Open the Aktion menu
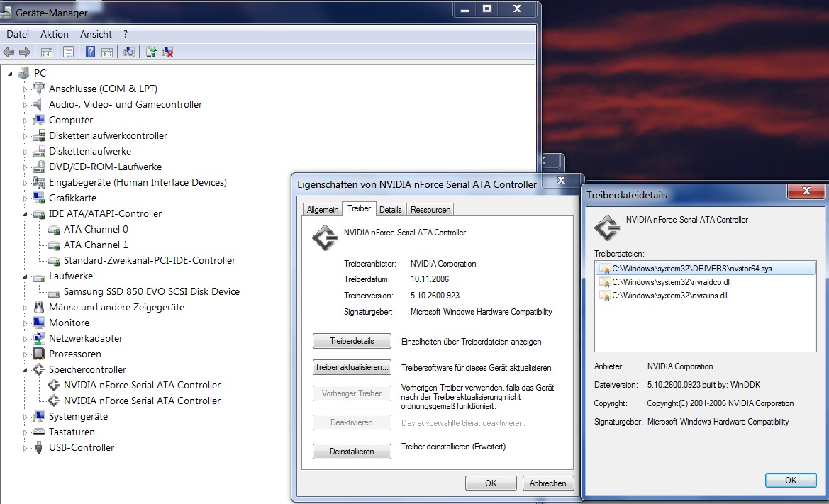Image resolution: width=829 pixels, height=504 pixels. click(x=55, y=34)
